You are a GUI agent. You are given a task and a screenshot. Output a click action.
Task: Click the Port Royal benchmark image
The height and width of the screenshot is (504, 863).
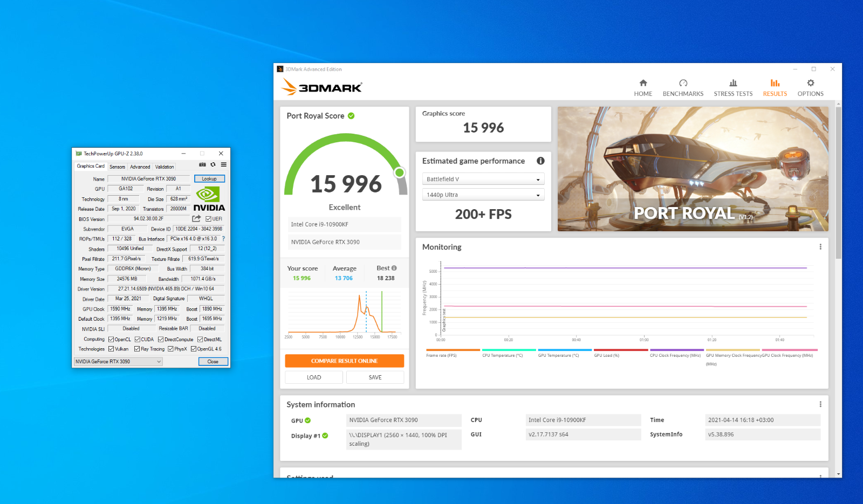693,169
